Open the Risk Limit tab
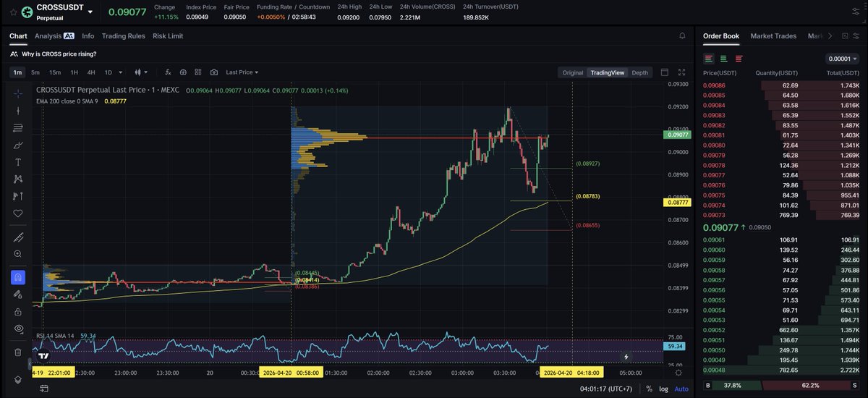Screen dimensions: 868x398 168,35
